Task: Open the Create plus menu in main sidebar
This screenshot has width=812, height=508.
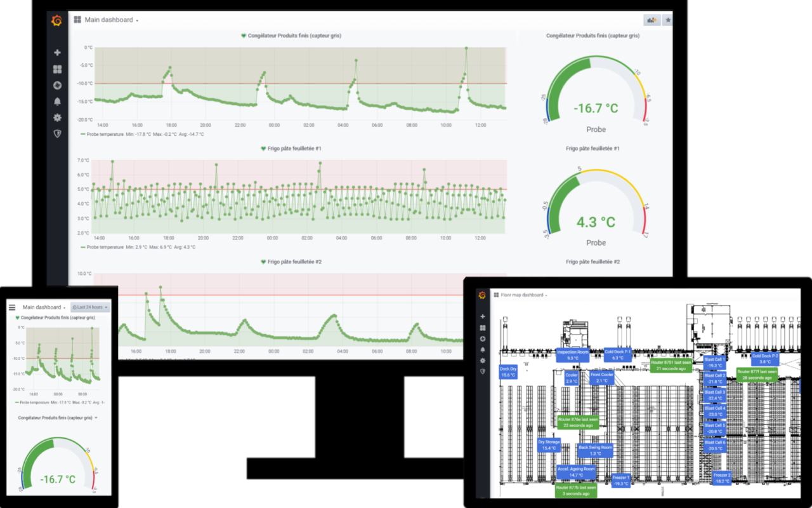Action: (57, 53)
